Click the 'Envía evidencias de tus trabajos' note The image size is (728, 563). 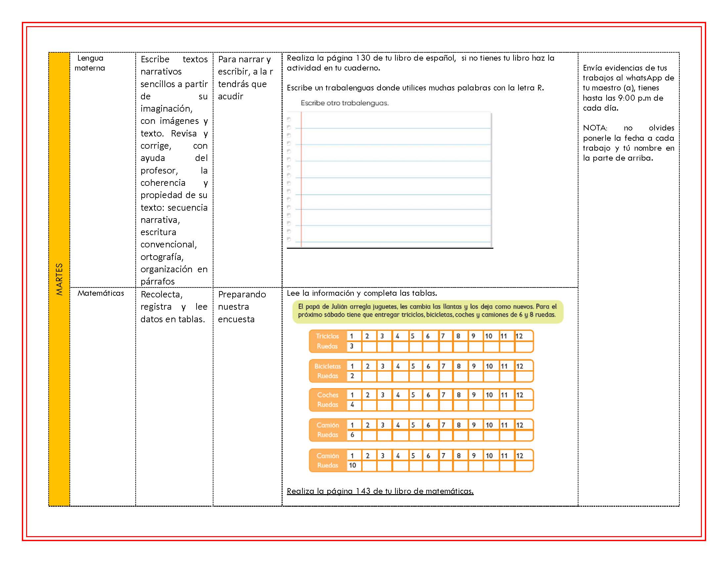[x=628, y=88]
